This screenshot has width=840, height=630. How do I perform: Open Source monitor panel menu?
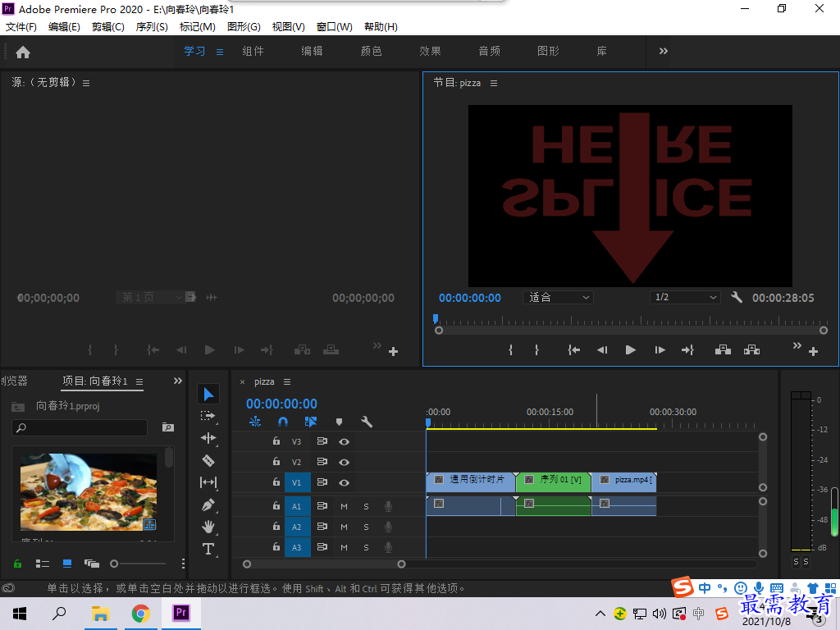85,83
